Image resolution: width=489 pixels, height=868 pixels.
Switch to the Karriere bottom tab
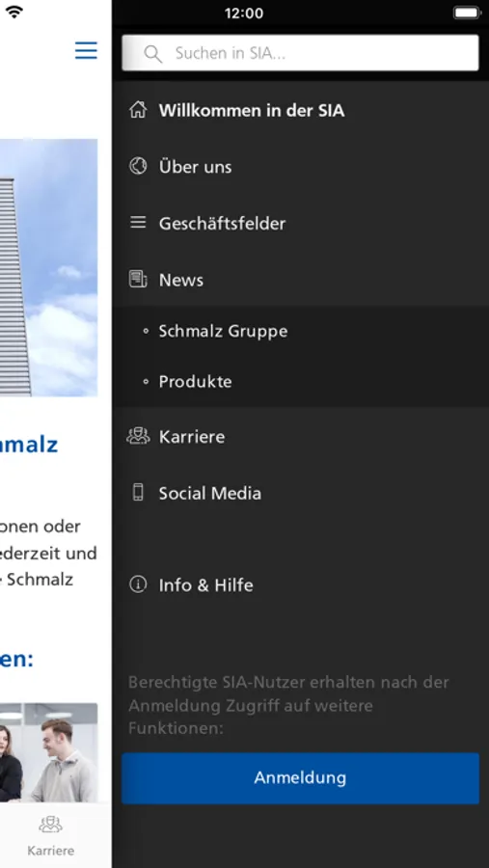coord(50,836)
